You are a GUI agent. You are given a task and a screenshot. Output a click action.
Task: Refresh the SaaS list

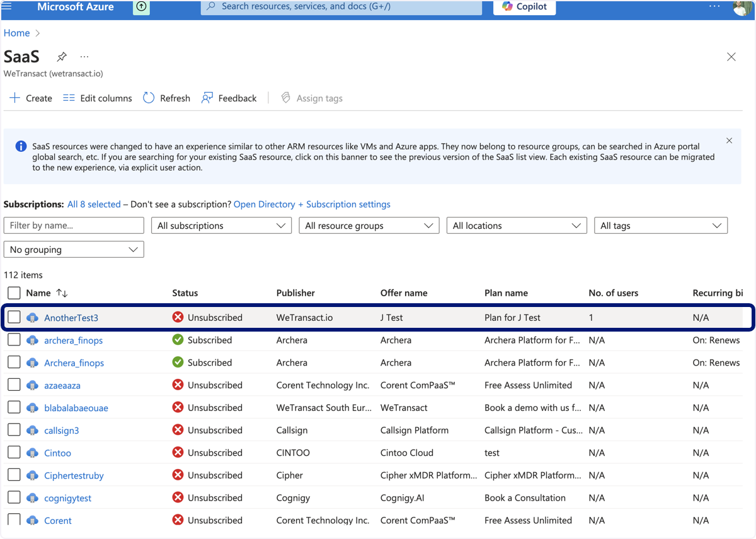(166, 98)
